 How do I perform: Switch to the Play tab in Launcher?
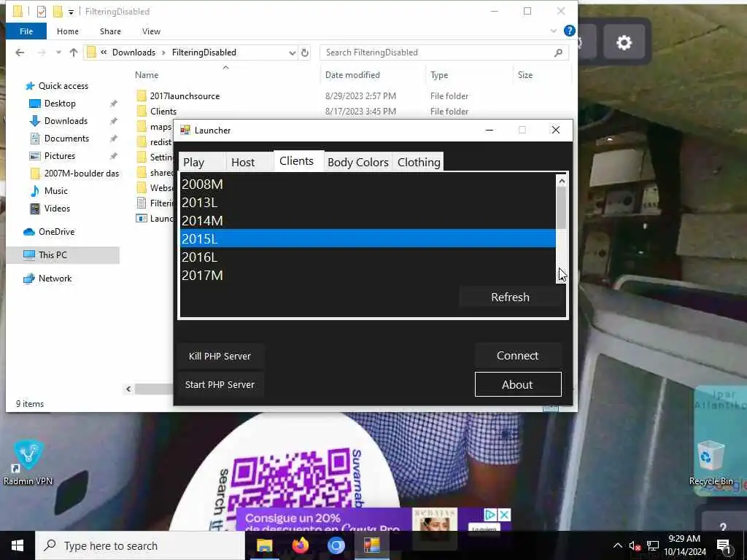click(x=202, y=163)
